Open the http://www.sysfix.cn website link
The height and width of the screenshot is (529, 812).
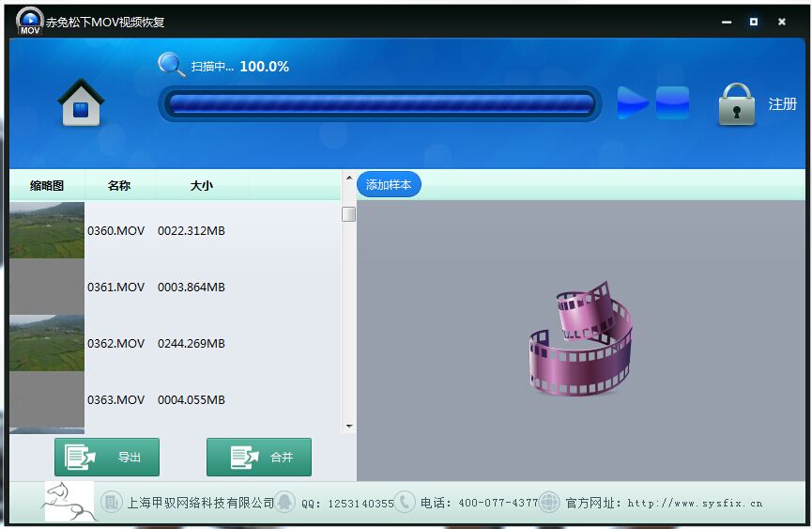(695, 503)
